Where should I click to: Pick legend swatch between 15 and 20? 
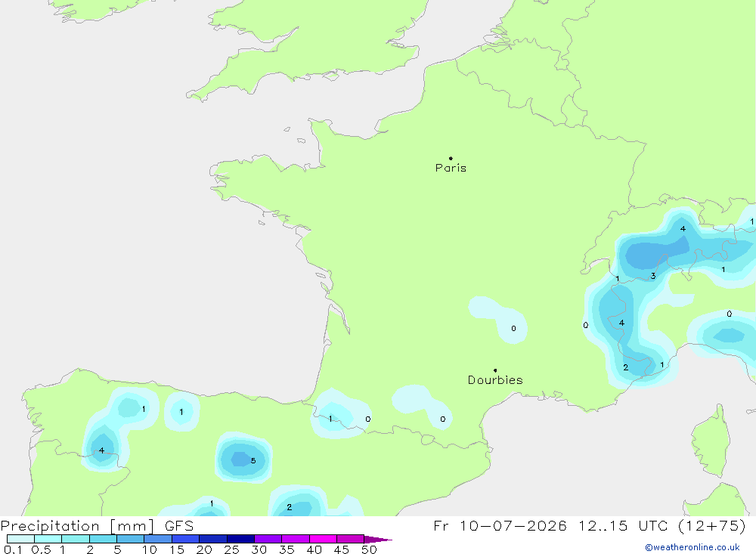click(x=186, y=539)
